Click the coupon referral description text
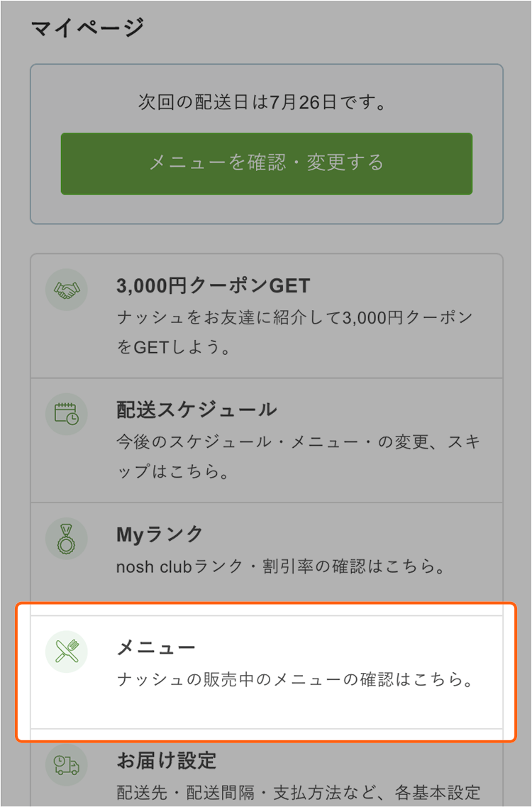 295,332
